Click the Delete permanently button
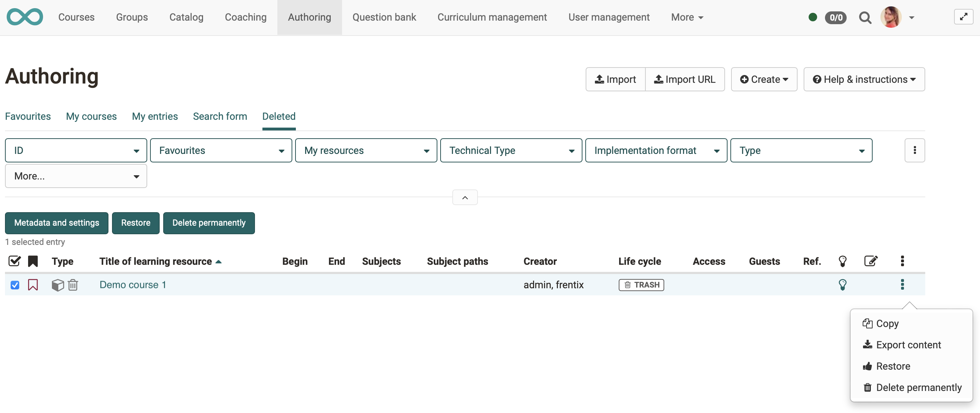This screenshot has width=980, height=413. (x=208, y=223)
